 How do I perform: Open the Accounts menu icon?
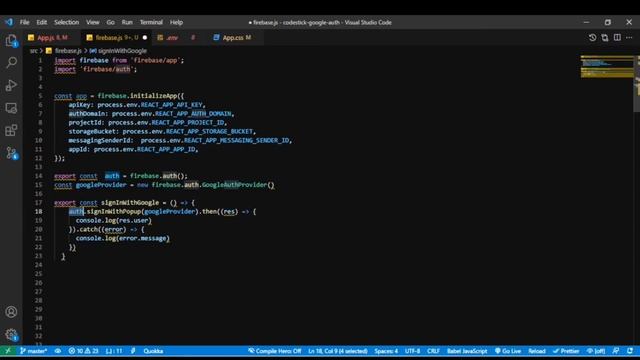[x=11, y=312]
